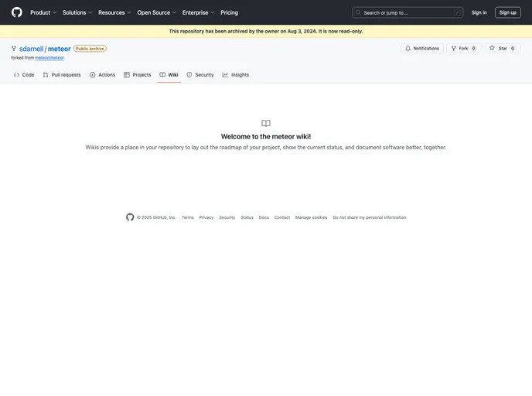Click Sign in

pos(479,12)
